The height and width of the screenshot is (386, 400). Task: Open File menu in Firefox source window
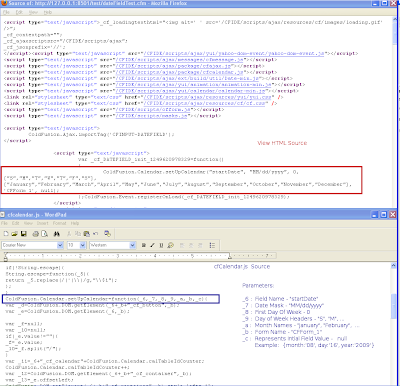coord(6,12)
